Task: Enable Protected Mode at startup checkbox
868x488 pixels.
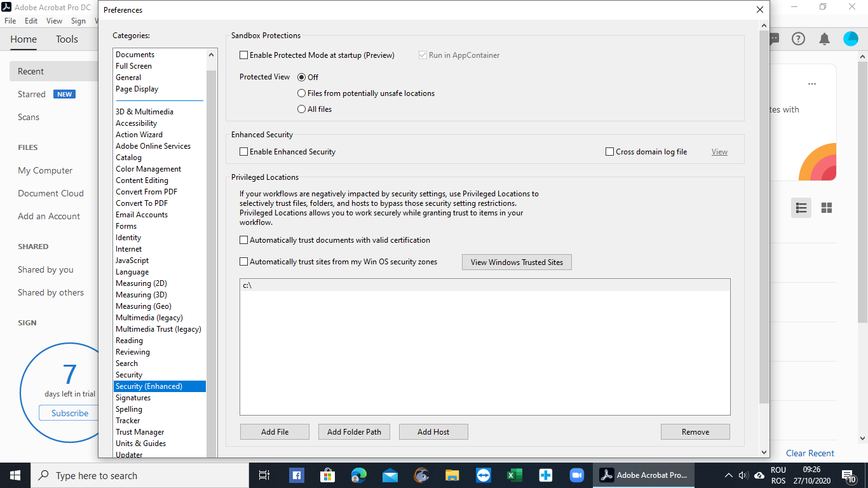Action: coord(244,55)
